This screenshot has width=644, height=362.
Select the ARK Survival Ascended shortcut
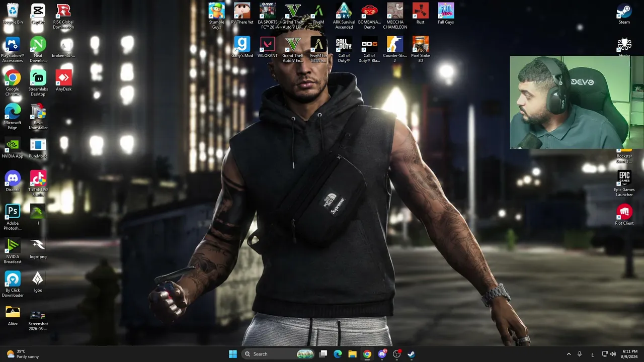[344, 17]
